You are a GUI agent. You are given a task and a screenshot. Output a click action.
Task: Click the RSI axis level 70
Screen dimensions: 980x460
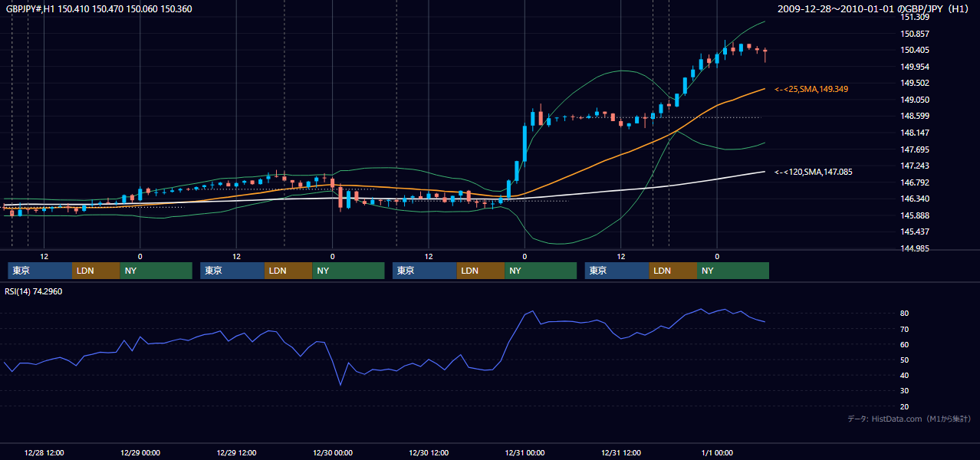[x=905, y=330]
